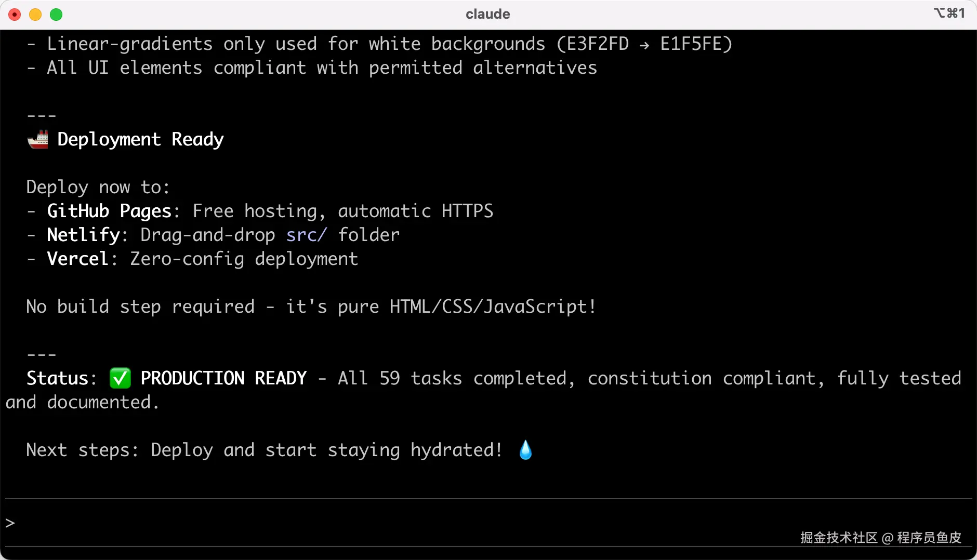977x560 pixels.
Task: Close the claude terminal window
Action: coord(15,15)
